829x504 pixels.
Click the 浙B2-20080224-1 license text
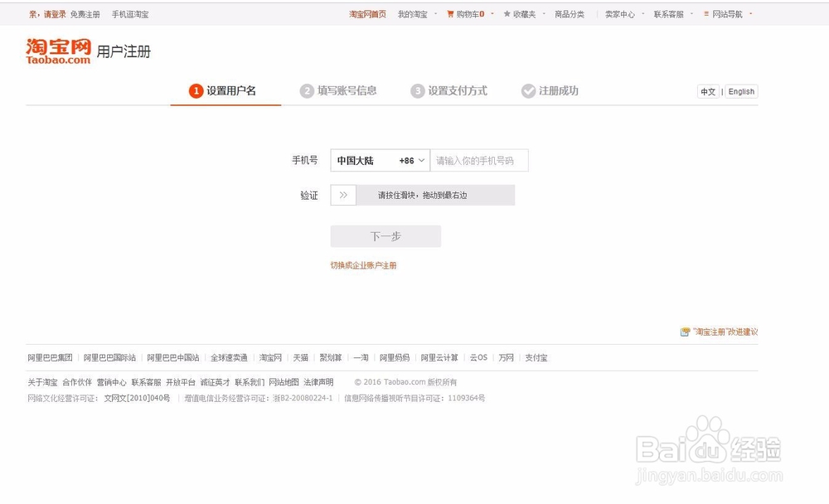coord(303,398)
